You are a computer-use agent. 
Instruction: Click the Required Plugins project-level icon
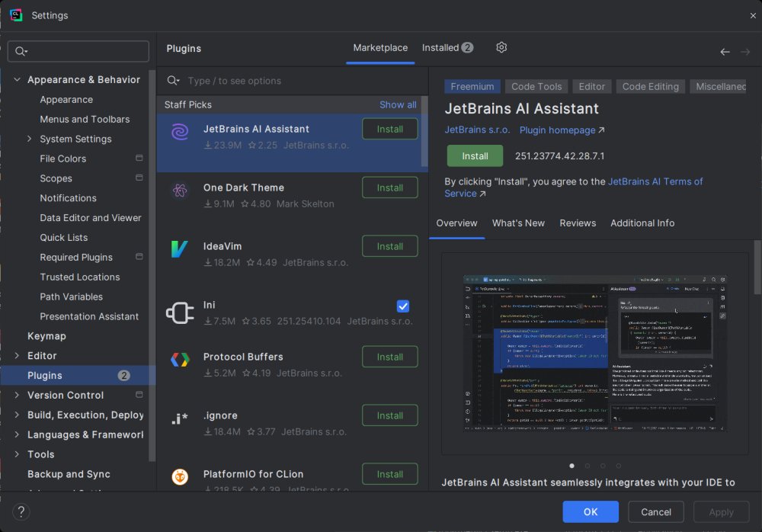139,256
